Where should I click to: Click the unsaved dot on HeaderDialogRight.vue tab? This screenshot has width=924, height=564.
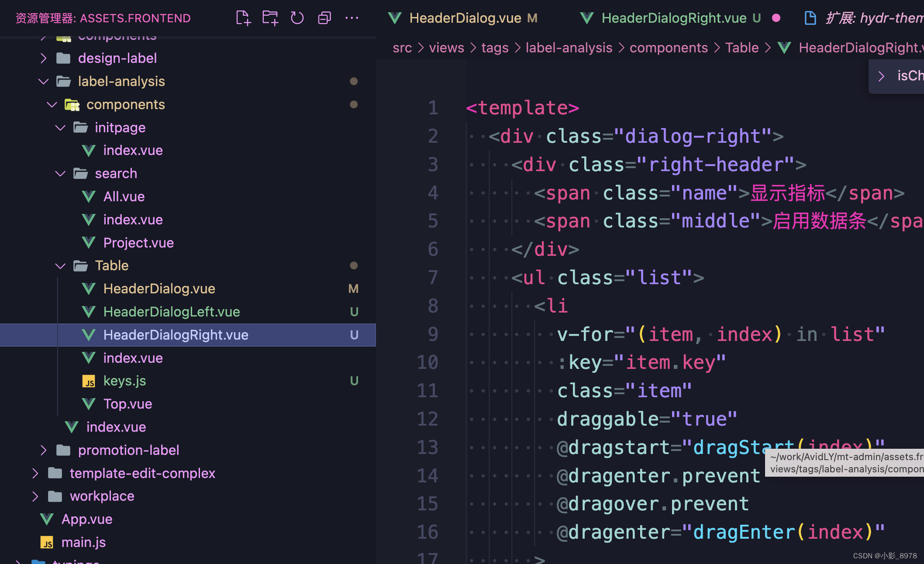point(776,18)
